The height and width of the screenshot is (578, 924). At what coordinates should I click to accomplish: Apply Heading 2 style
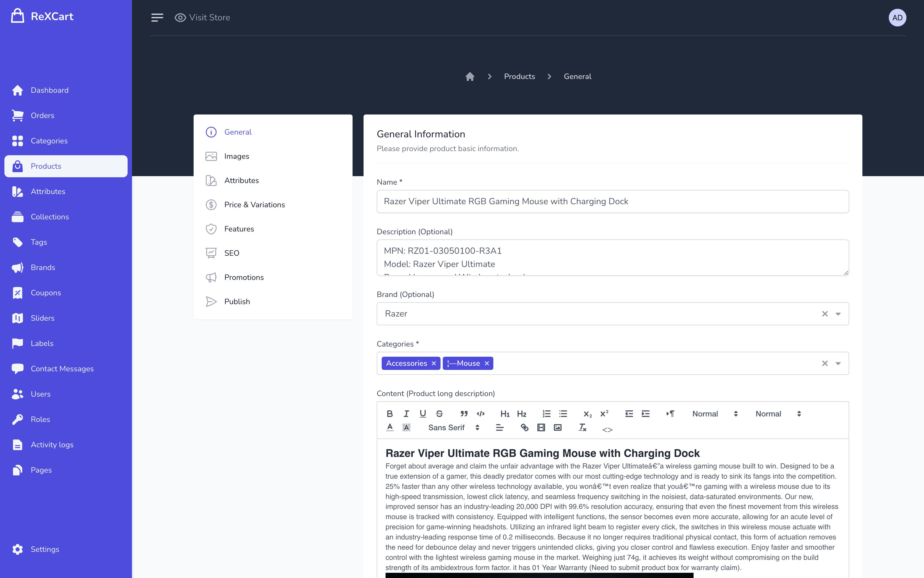(522, 414)
